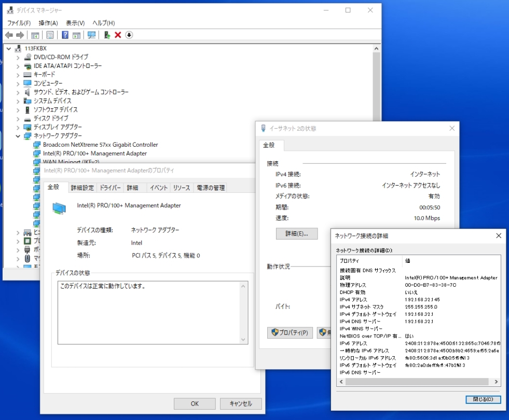Click the scan for hardware changes icon

point(91,35)
